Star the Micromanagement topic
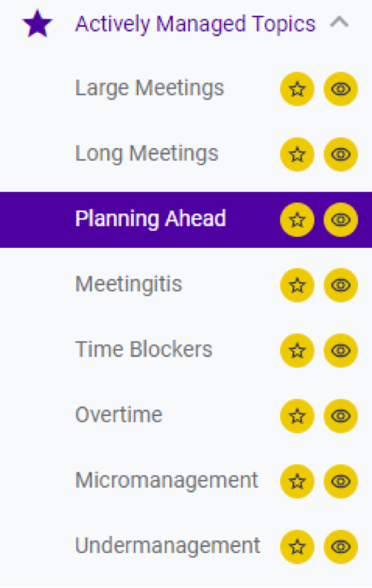This screenshot has width=372, height=588. 297,482
